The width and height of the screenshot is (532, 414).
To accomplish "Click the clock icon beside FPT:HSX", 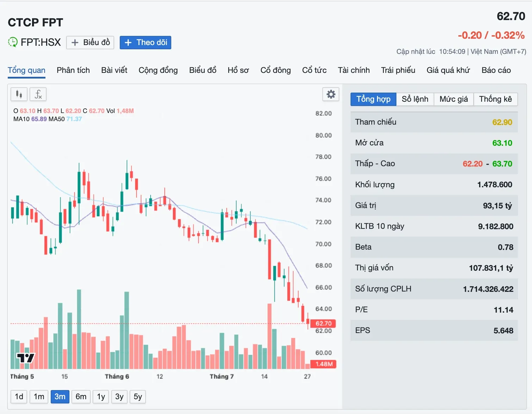I will click(x=13, y=42).
